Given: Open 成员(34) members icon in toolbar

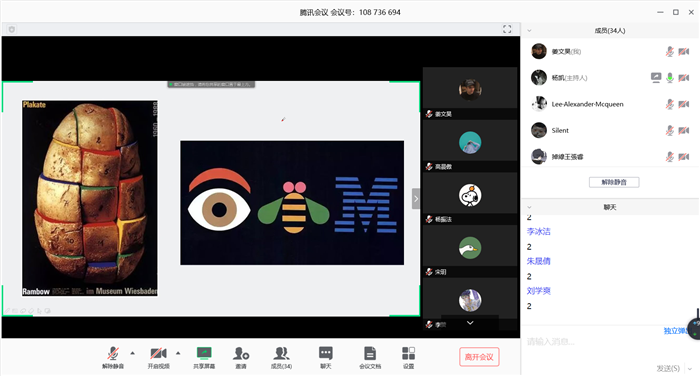Looking at the screenshot, I should (281, 357).
